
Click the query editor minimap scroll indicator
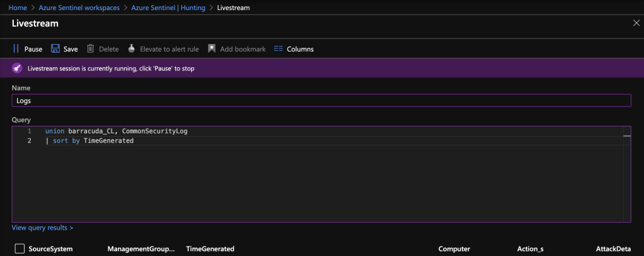(x=626, y=136)
